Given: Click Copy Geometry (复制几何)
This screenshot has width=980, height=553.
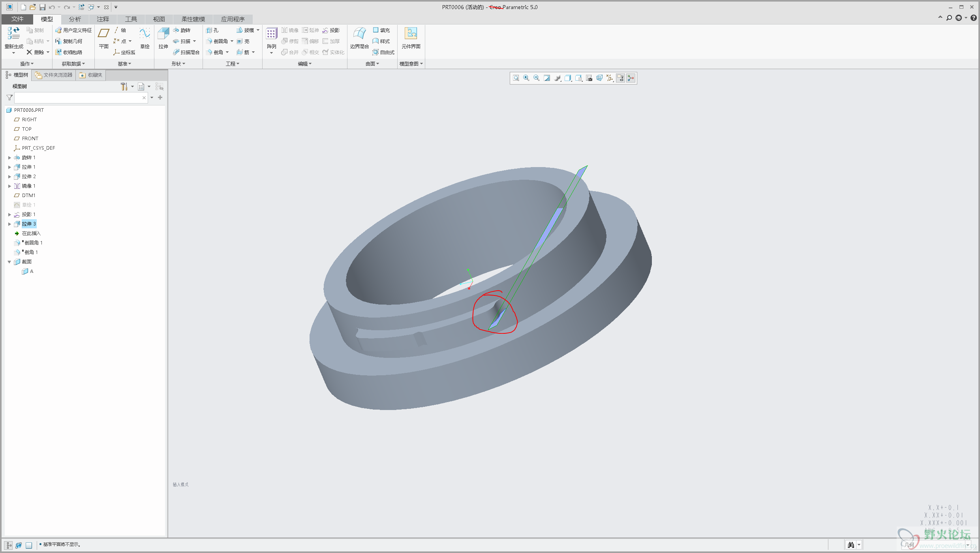Looking at the screenshot, I should (x=69, y=41).
